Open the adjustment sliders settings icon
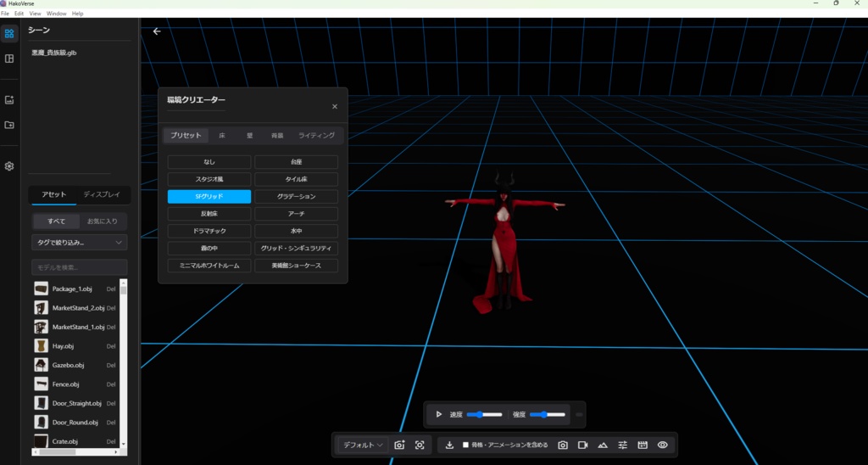Screen dimensions: 868x465 click(623, 445)
